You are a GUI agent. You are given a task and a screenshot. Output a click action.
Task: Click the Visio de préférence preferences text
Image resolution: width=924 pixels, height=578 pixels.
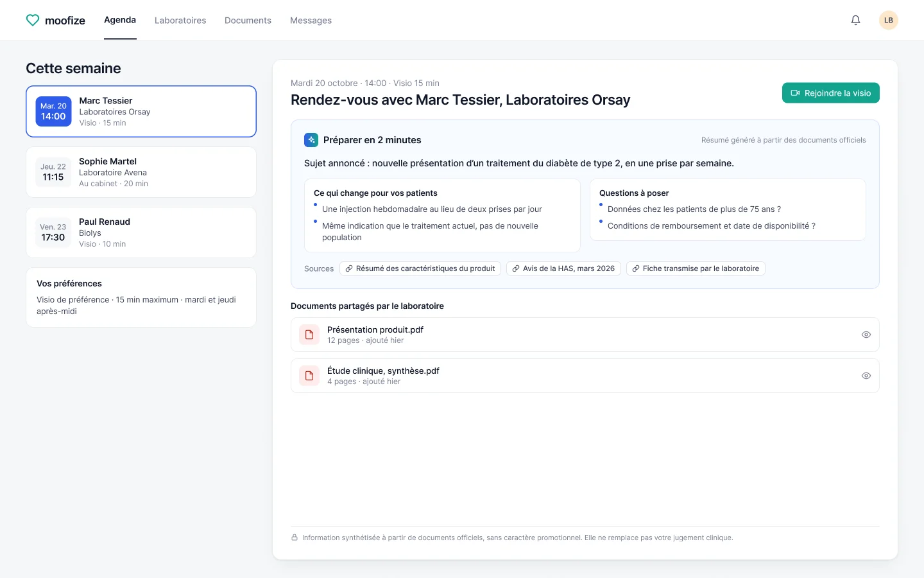point(136,306)
